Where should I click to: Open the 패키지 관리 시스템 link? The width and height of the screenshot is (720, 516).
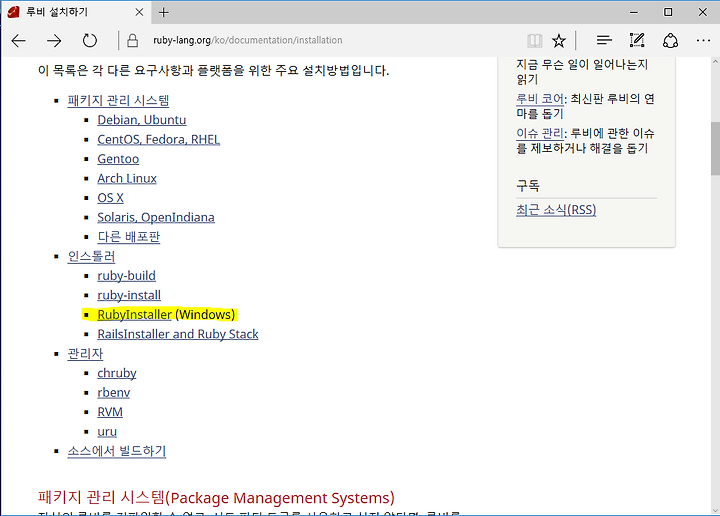(118, 100)
